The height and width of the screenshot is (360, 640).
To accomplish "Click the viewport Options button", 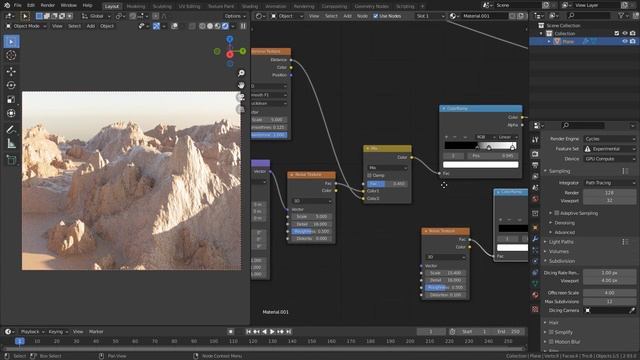I will [x=235, y=16].
